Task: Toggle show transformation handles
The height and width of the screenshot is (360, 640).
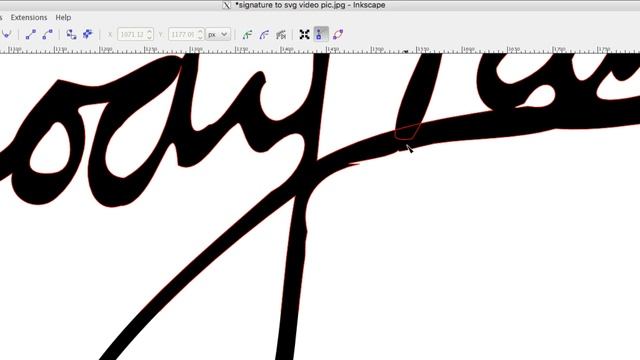Action: pos(304,35)
